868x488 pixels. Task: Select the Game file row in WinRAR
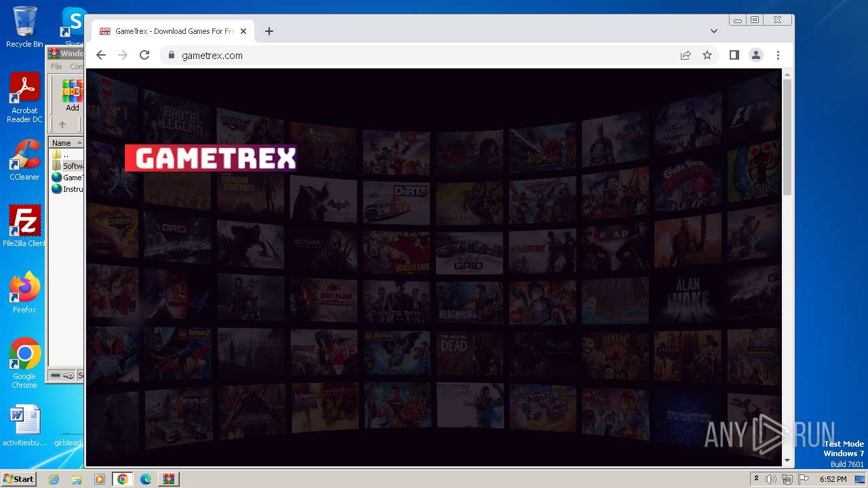tap(66, 178)
